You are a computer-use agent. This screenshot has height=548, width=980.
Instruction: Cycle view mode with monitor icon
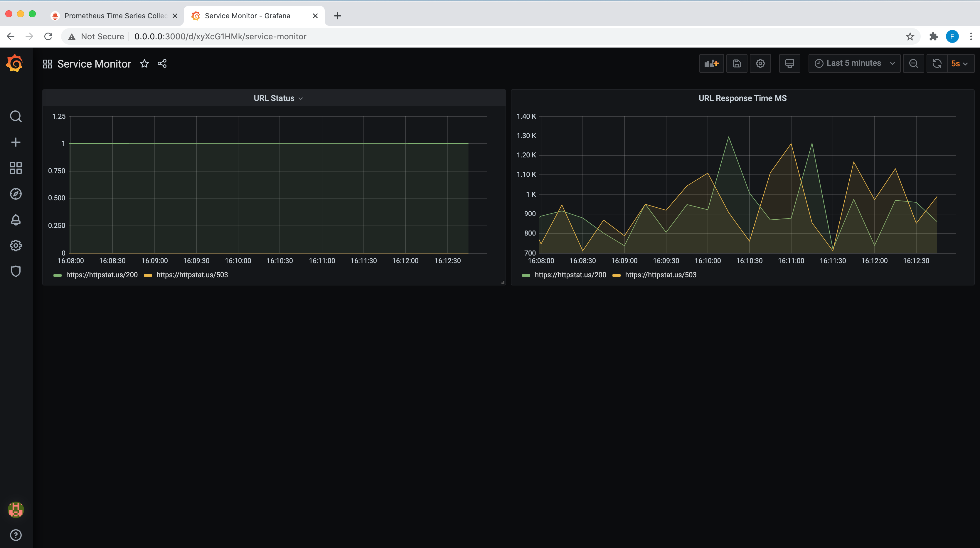pyautogui.click(x=789, y=63)
